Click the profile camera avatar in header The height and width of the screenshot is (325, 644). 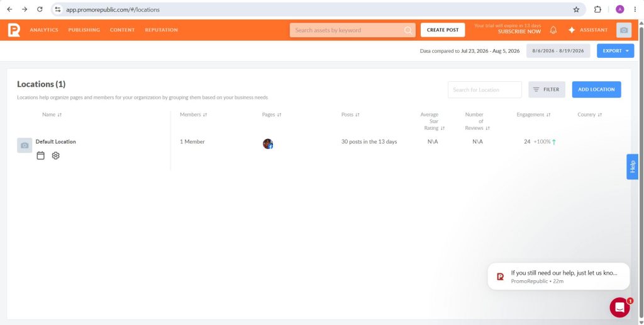tap(623, 30)
